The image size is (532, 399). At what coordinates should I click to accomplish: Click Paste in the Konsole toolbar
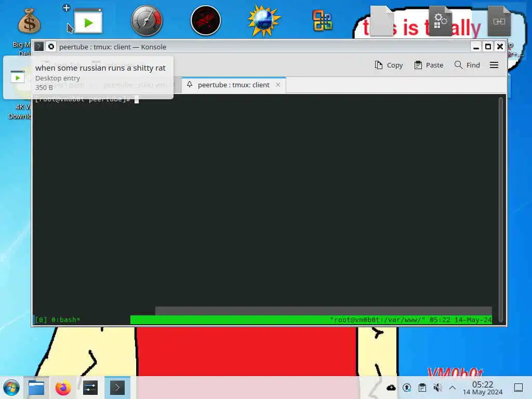coord(429,65)
